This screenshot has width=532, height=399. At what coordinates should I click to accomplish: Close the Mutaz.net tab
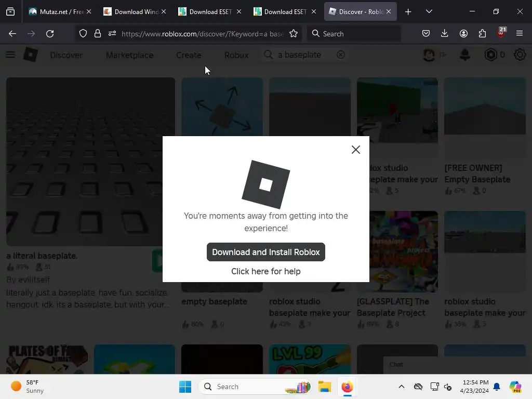88,12
